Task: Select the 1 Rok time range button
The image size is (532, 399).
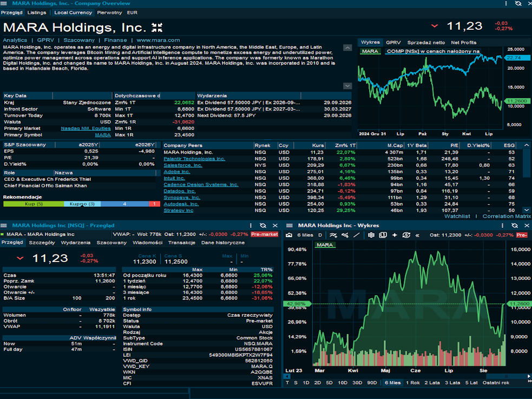Action: point(412,383)
